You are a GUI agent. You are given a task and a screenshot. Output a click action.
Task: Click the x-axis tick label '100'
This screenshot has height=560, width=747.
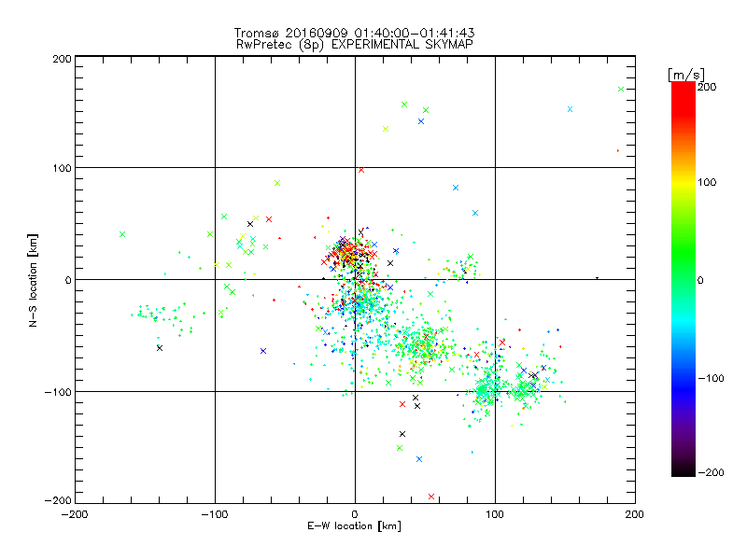[495, 514]
